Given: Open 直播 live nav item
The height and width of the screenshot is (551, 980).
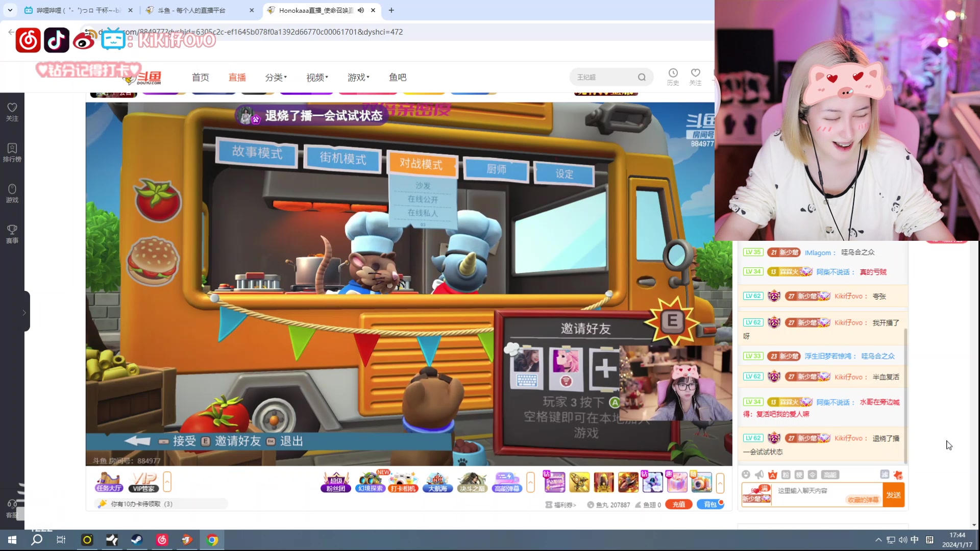Looking at the screenshot, I should (237, 77).
